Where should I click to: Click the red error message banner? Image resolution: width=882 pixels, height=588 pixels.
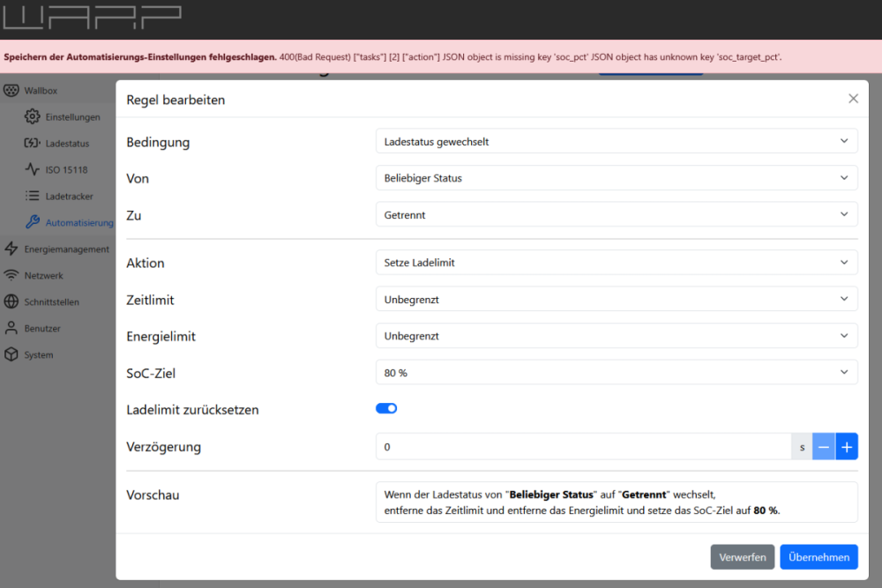pos(441,56)
